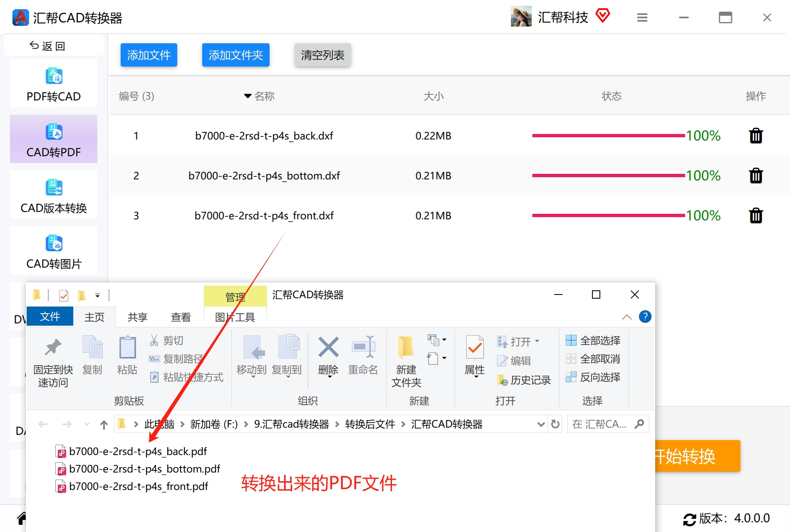Click 编辑 in the 打开 group
790x532 pixels.
click(514, 361)
